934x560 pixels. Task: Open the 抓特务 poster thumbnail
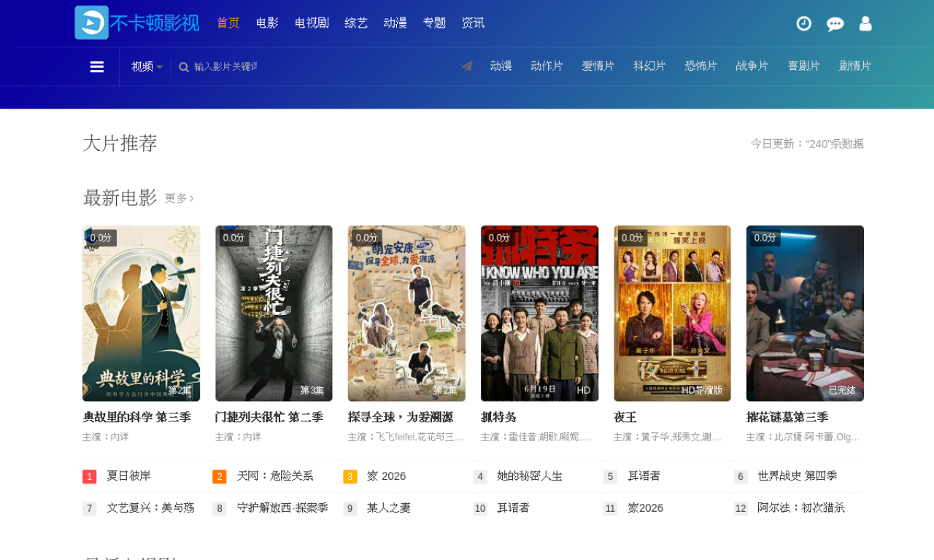[x=539, y=314]
